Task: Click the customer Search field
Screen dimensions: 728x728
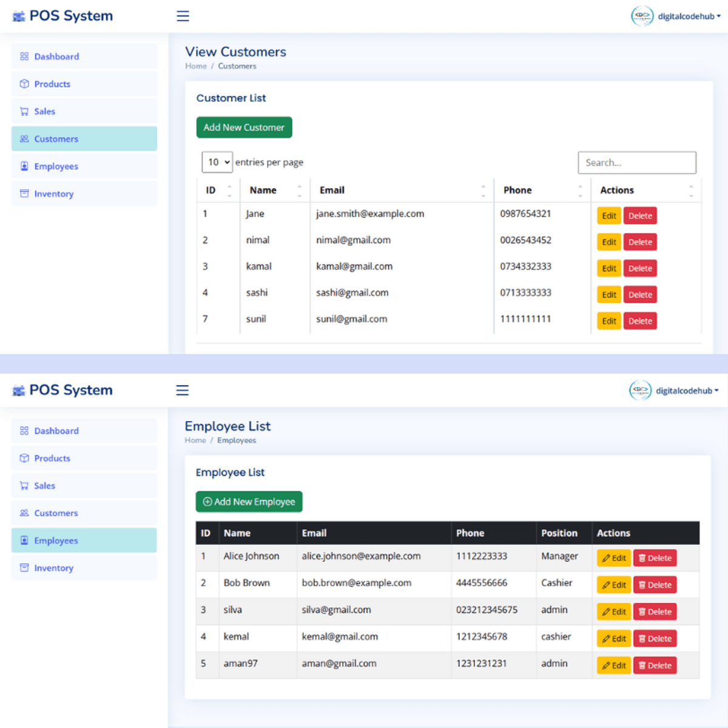Action: (636, 163)
